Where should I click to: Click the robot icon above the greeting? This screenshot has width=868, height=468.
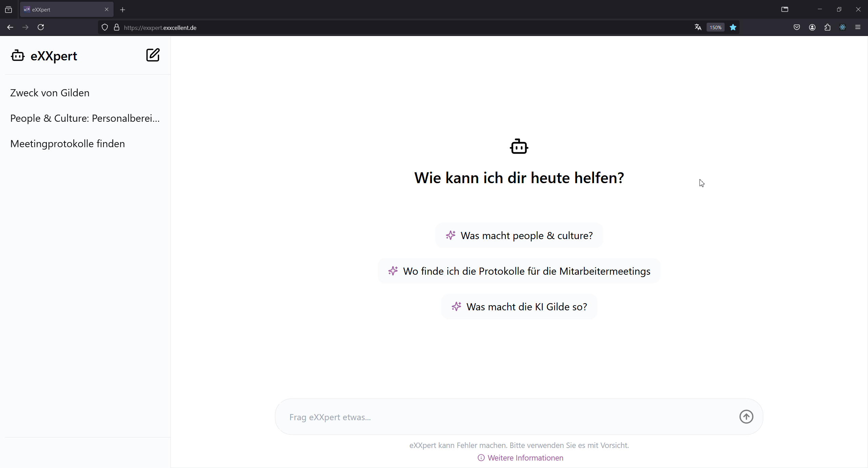519,147
